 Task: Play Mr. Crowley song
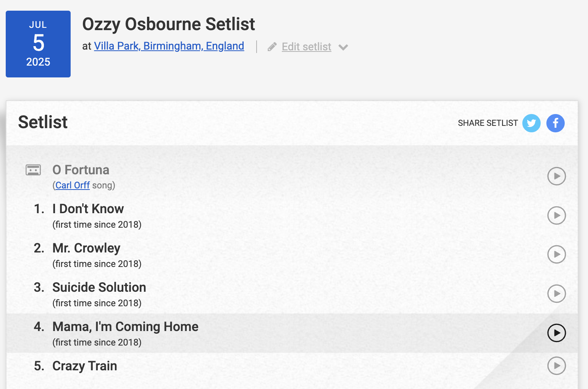tap(557, 254)
